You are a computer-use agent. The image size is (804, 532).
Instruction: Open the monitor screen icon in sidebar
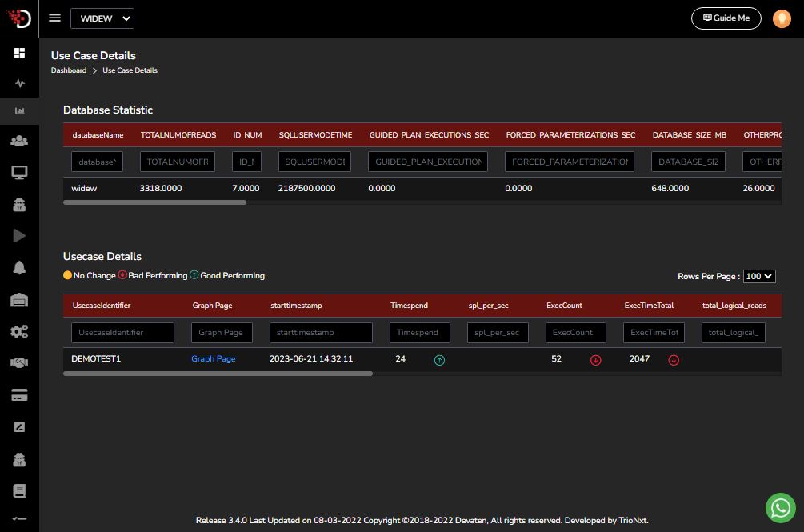coord(19,173)
